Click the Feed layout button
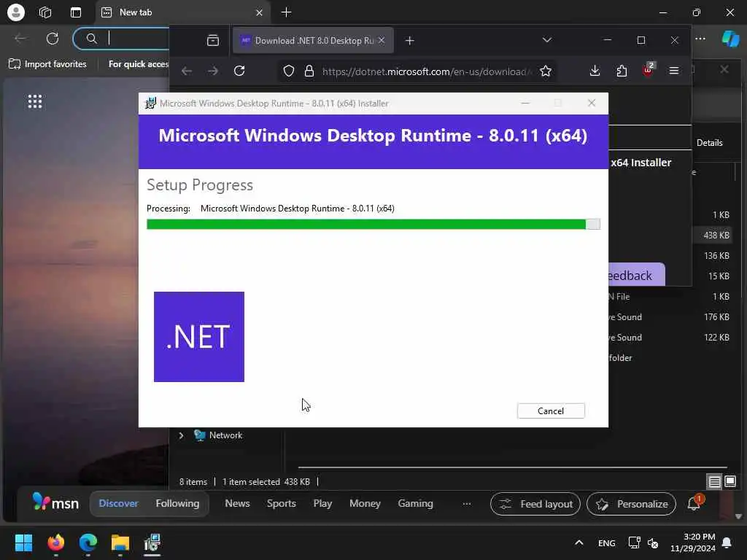The image size is (747, 560). [535, 504]
